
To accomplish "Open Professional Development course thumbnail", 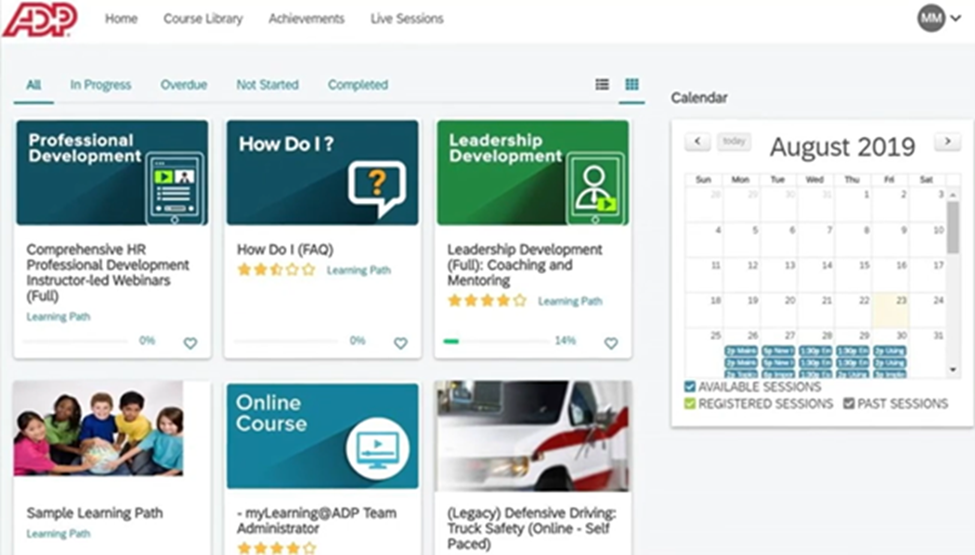I will click(113, 173).
